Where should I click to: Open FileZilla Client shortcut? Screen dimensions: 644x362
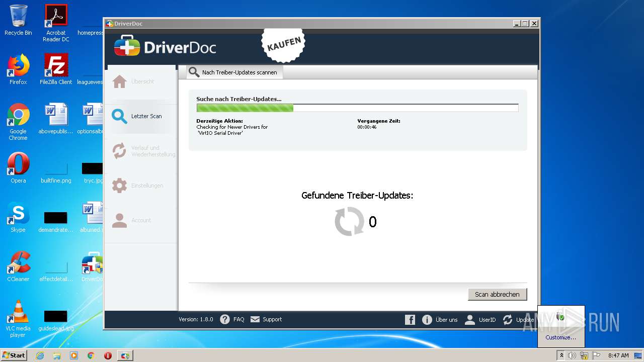click(x=56, y=69)
